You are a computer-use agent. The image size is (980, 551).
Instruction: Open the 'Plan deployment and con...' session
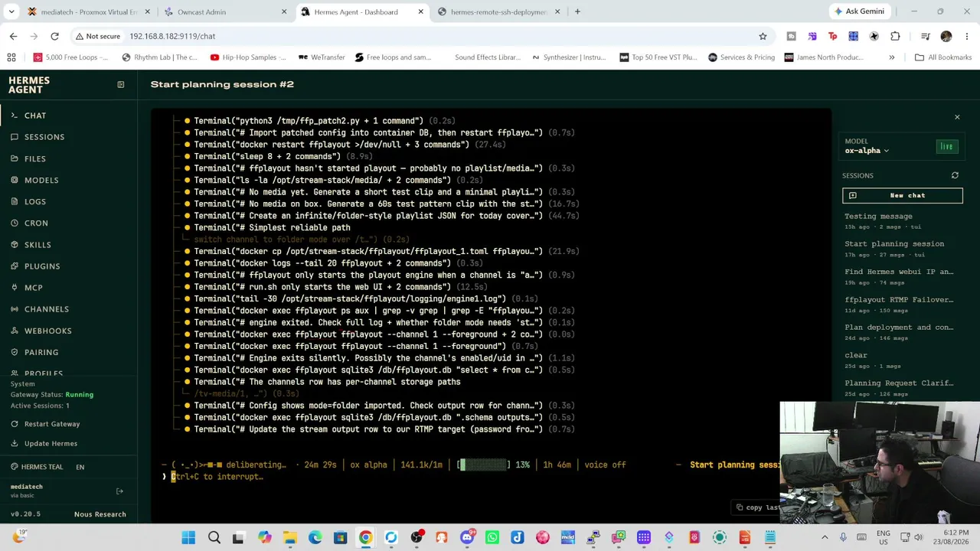click(903, 332)
